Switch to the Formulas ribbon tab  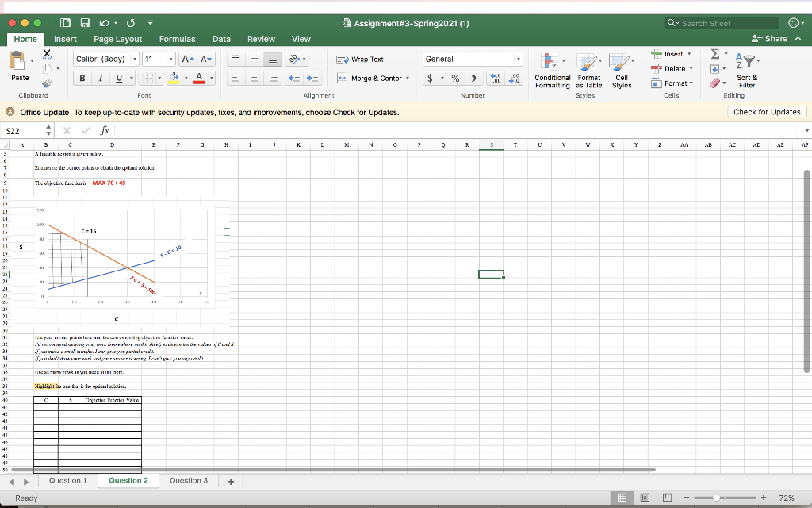[177, 39]
